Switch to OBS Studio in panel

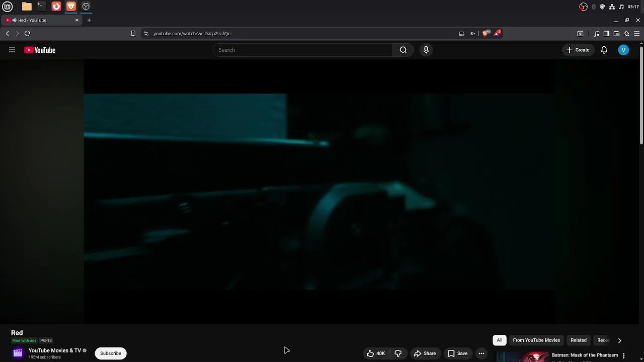pos(86,7)
